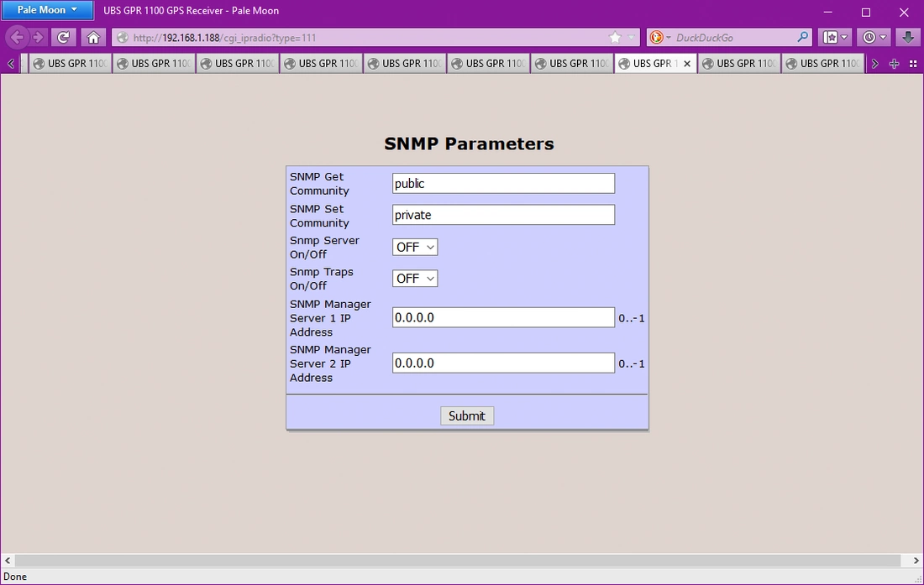
Task: Go back to the previous page
Action: point(17,38)
